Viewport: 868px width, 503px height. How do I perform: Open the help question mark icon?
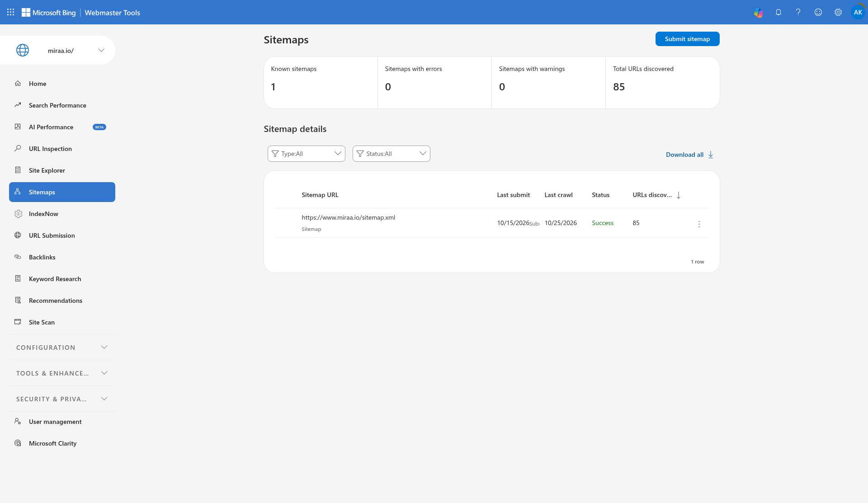[798, 12]
